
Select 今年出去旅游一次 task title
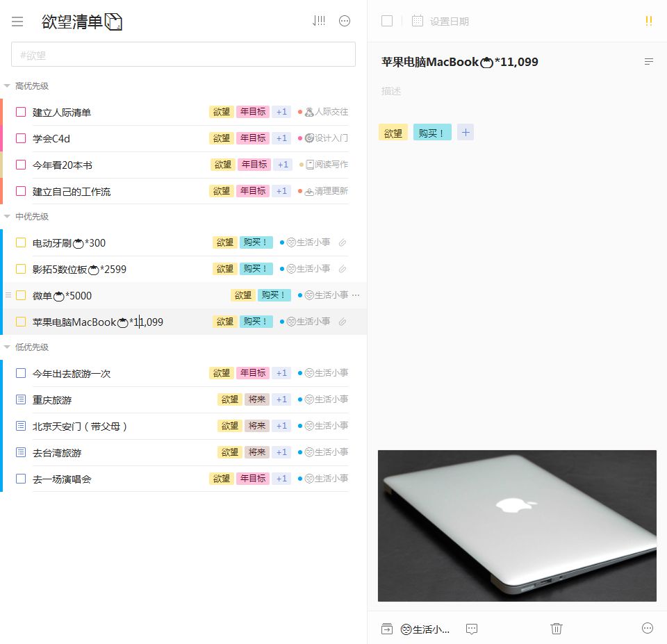point(72,374)
